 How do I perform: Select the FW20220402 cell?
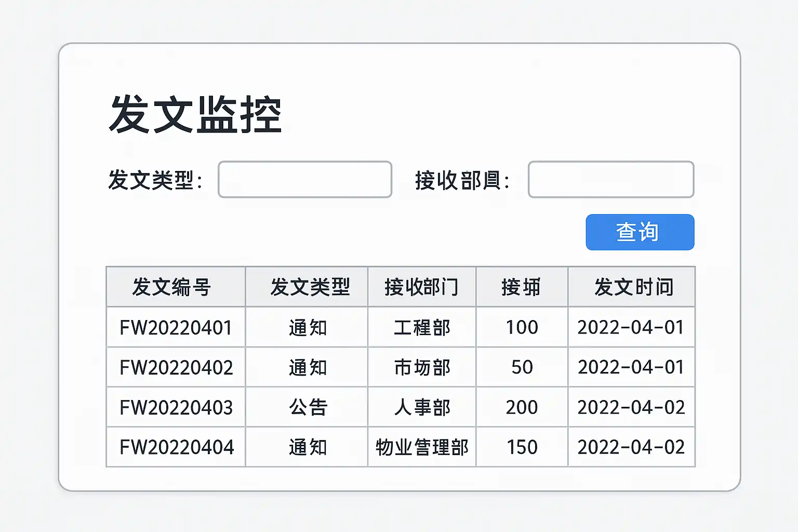coord(176,367)
